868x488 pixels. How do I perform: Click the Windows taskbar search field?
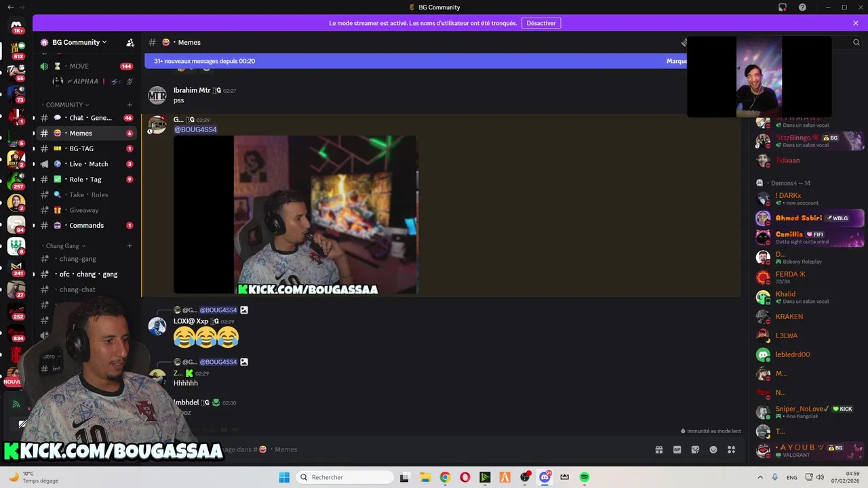pos(344,477)
